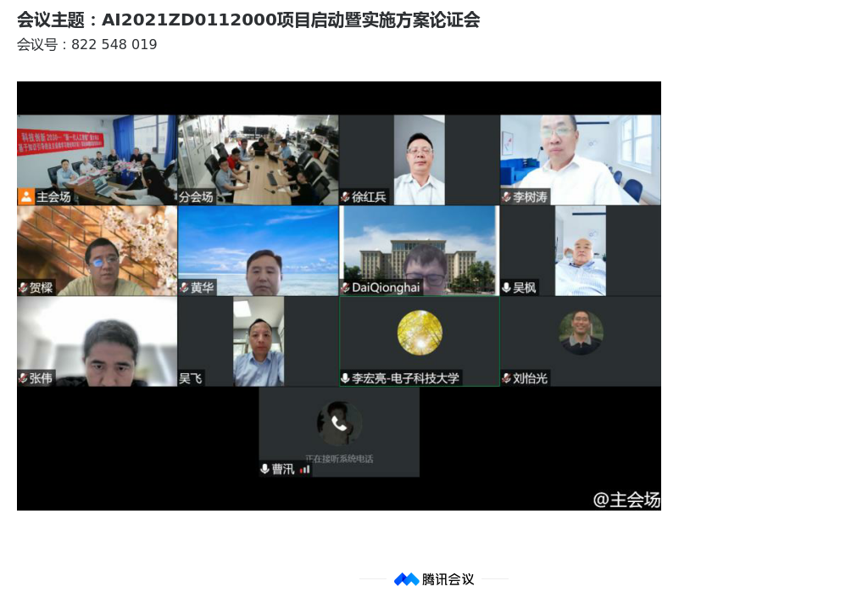Click the muted mic icon next to 徐红兵

click(346, 198)
